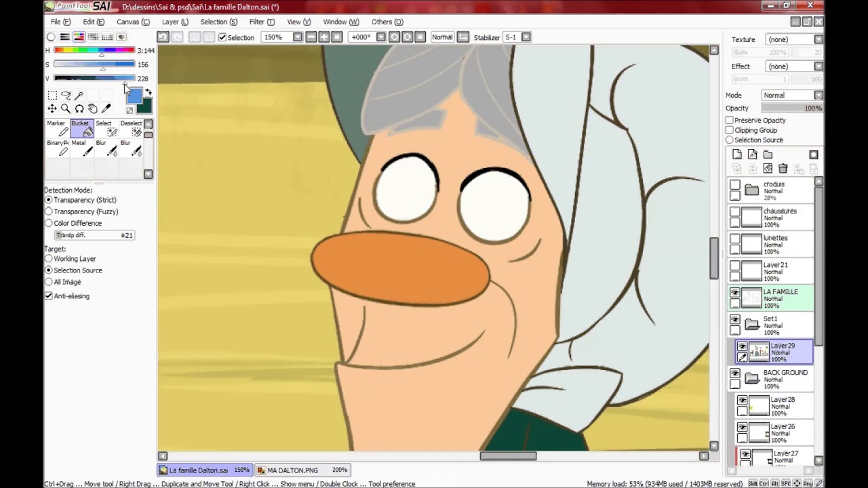Hide the LA FAMILLE layer
The width and height of the screenshot is (868, 488).
point(735,293)
